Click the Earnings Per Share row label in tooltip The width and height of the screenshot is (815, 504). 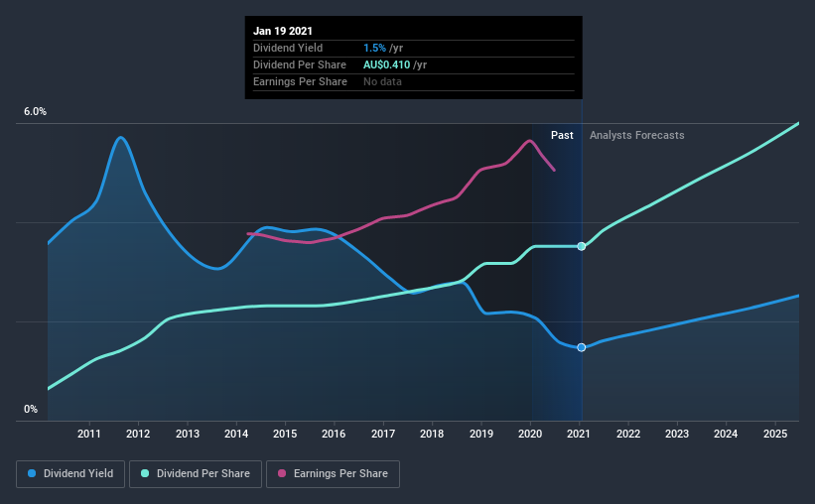pyautogui.click(x=300, y=81)
